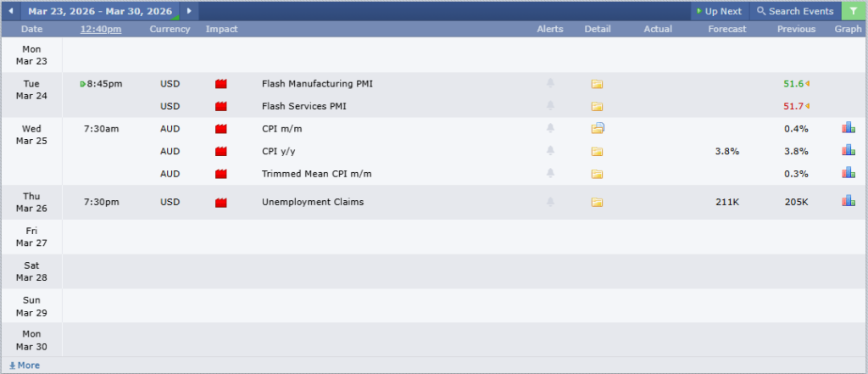Toggle alert bell for Flash Services PMI

click(x=550, y=106)
